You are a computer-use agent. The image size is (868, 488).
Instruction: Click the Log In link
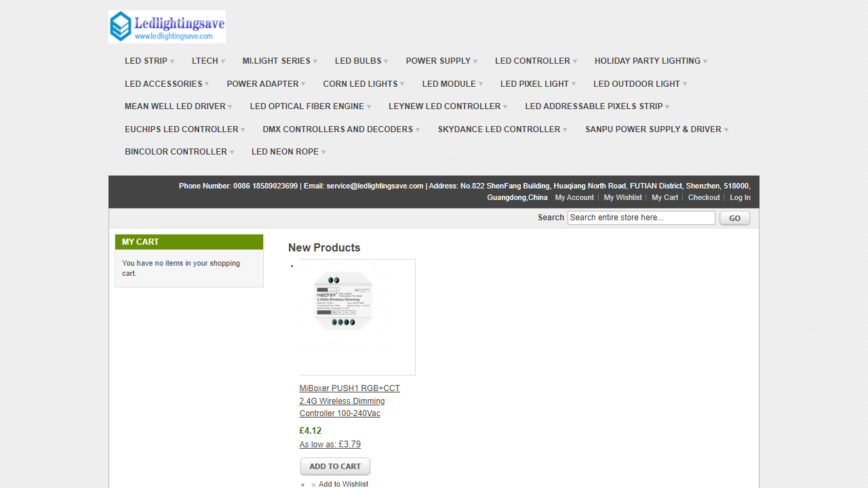(x=740, y=197)
